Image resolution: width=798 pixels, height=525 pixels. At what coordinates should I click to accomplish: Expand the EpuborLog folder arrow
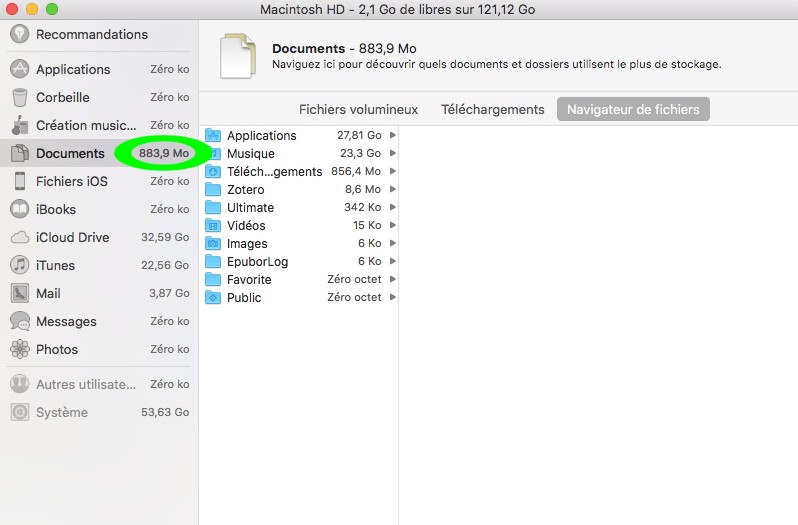point(392,261)
